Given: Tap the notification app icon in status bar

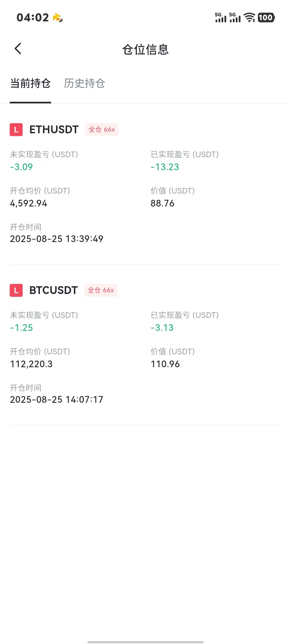Looking at the screenshot, I should [58, 17].
